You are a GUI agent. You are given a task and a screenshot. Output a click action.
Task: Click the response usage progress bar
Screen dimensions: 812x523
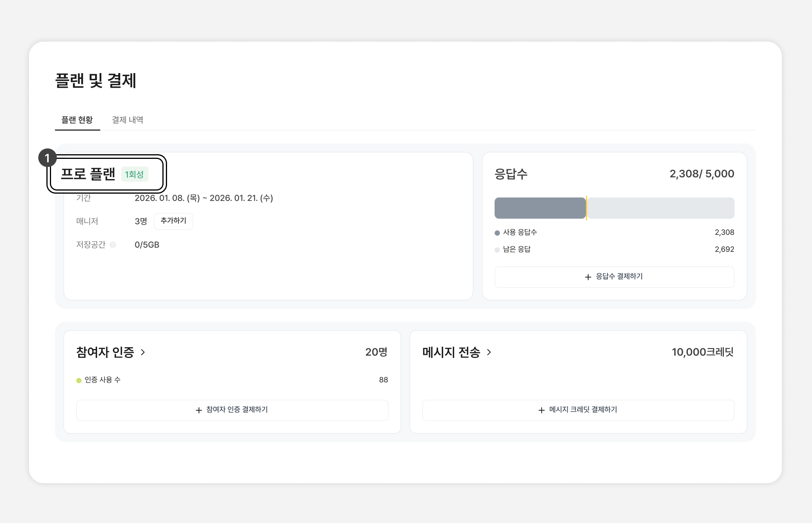(x=540, y=208)
